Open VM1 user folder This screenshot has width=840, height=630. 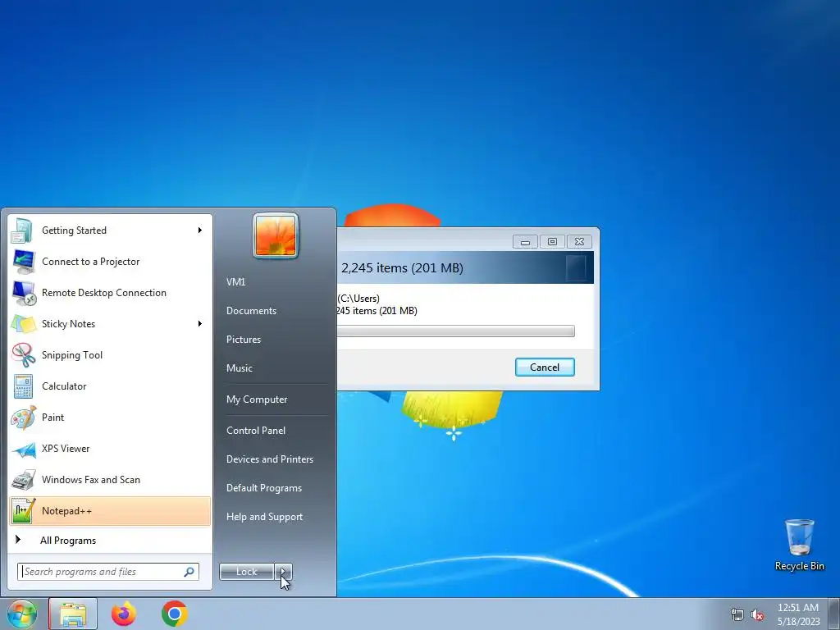click(235, 282)
